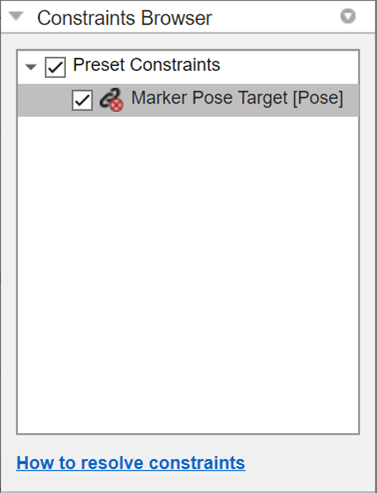The width and height of the screenshot is (377, 493).
Task: Click the red error badge on the constraint icon
Action: click(x=117, y=105)
